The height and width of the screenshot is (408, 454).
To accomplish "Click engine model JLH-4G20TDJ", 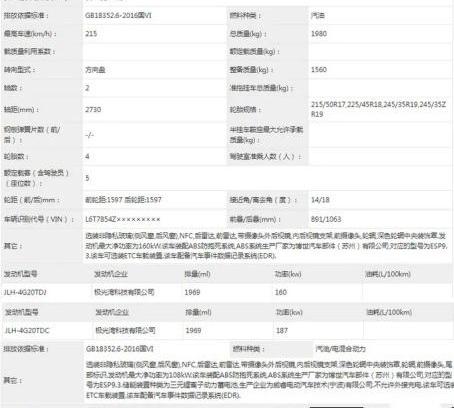I will click(25, 292).
